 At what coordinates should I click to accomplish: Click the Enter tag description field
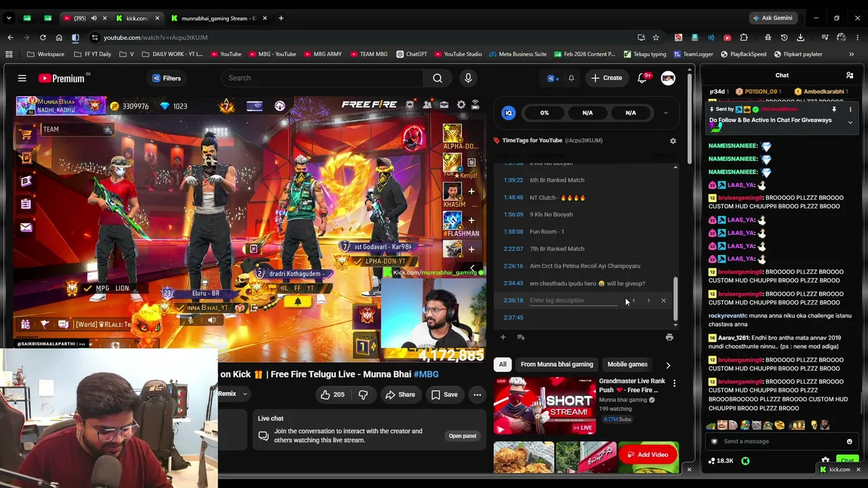573,300
